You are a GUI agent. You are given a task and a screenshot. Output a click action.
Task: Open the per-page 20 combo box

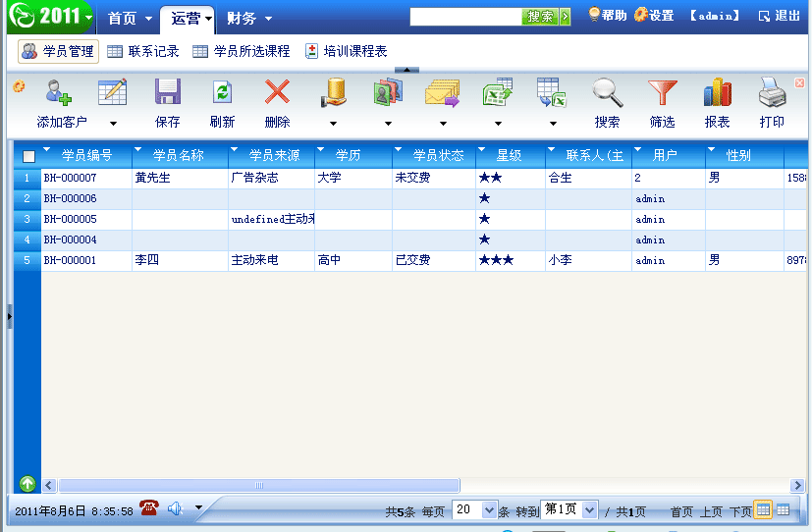coord(474,510)
